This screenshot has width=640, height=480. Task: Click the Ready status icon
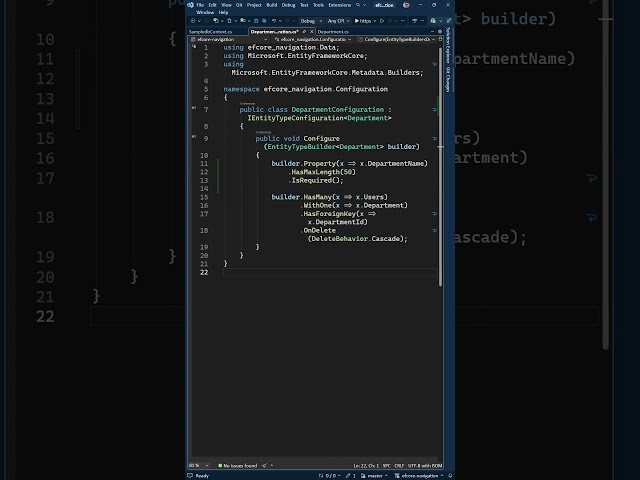(190, 476)
